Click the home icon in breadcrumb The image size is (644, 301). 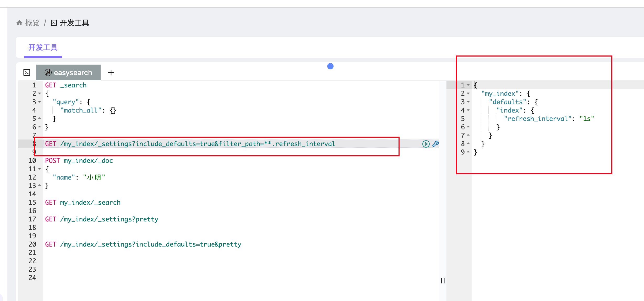click(x=19, y=23)
